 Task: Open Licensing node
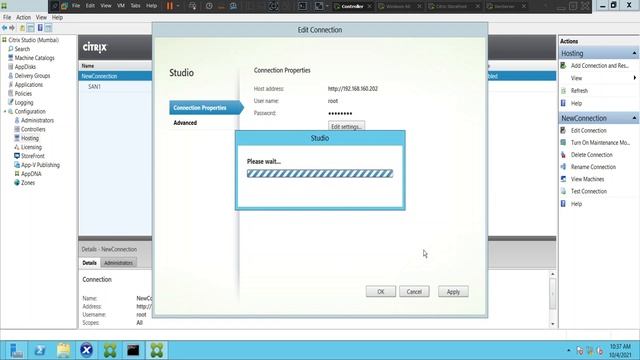point(31,147)
